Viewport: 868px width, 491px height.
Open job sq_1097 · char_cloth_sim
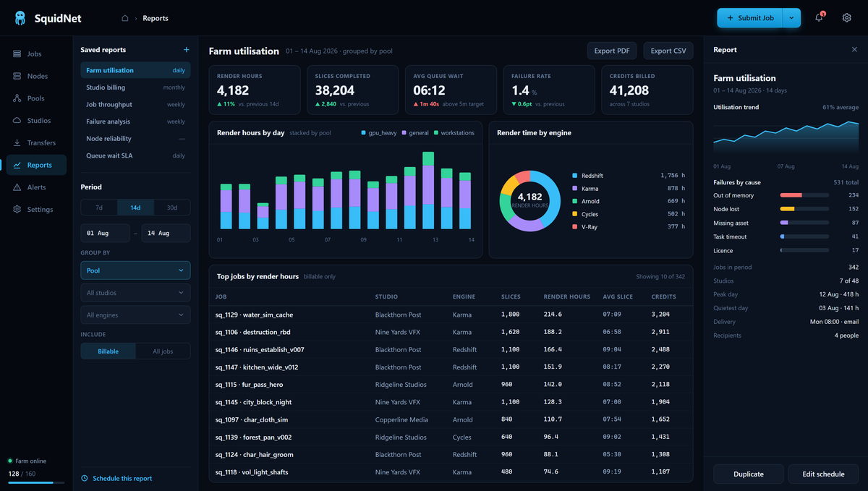(x=252, y=419)
